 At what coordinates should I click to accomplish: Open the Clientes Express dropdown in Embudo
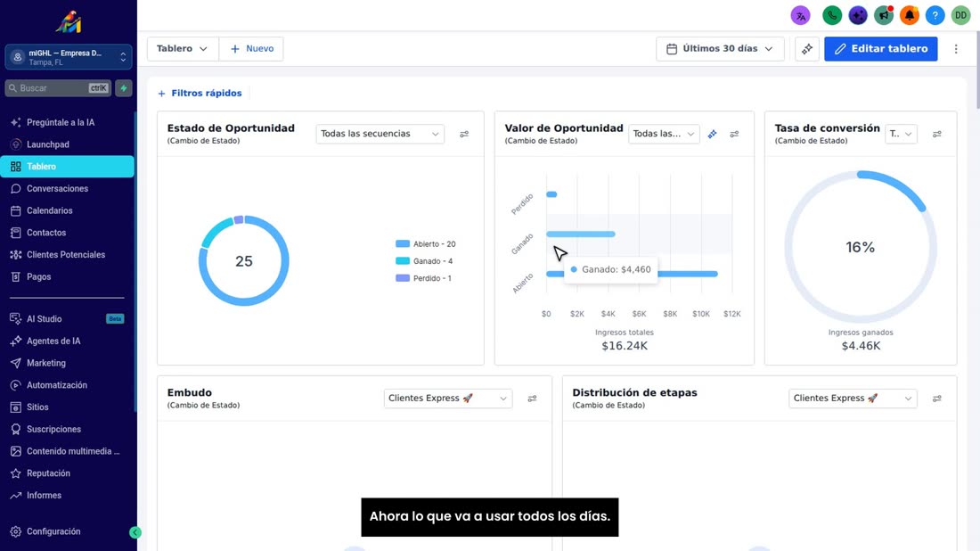coord(447,399)
